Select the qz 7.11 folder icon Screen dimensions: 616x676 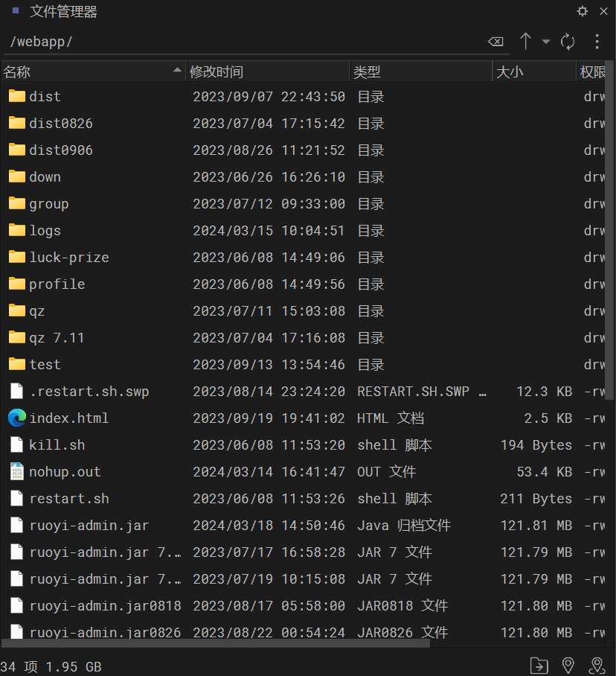tap(17, 337)
